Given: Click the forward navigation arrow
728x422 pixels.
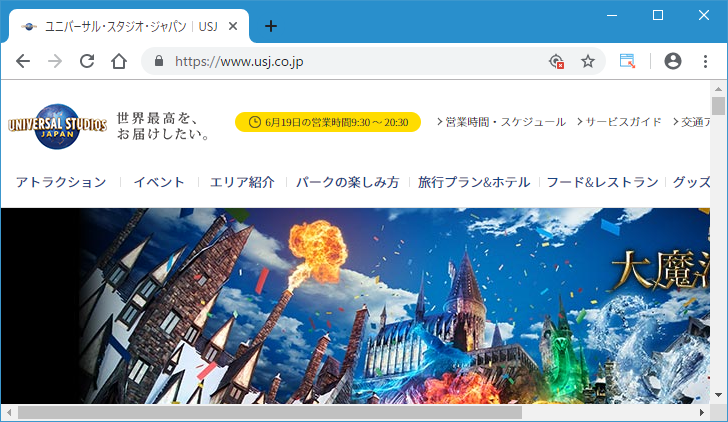Looking at the screenshot, I should click(x=55, y=61).
